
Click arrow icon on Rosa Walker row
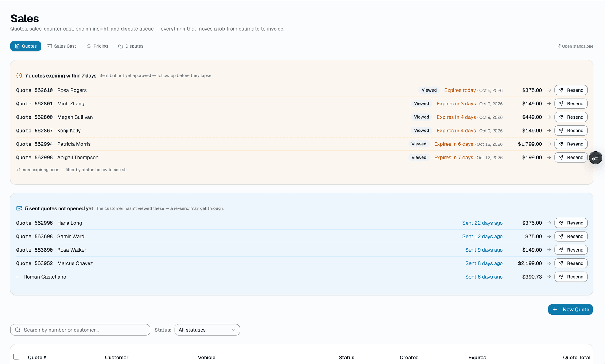549,250
